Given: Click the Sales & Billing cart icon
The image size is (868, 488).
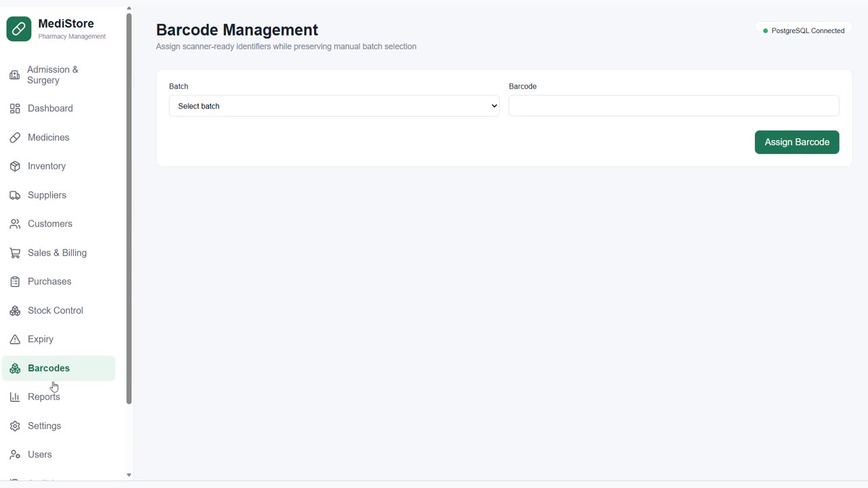Looking at the screenshot, I should coord(15,253).
